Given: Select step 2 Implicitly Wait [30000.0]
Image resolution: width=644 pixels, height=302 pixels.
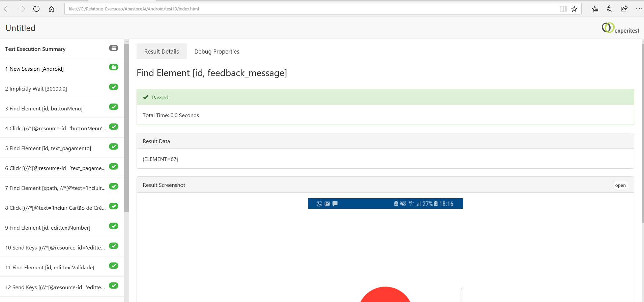Looking at the screenshot, I should point(36,89).
